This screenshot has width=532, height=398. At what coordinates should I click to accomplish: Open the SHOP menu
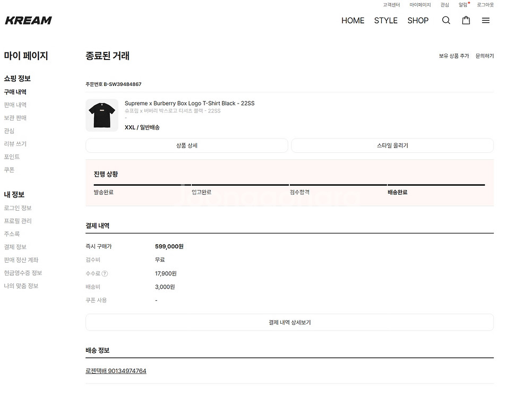(418, 21)
